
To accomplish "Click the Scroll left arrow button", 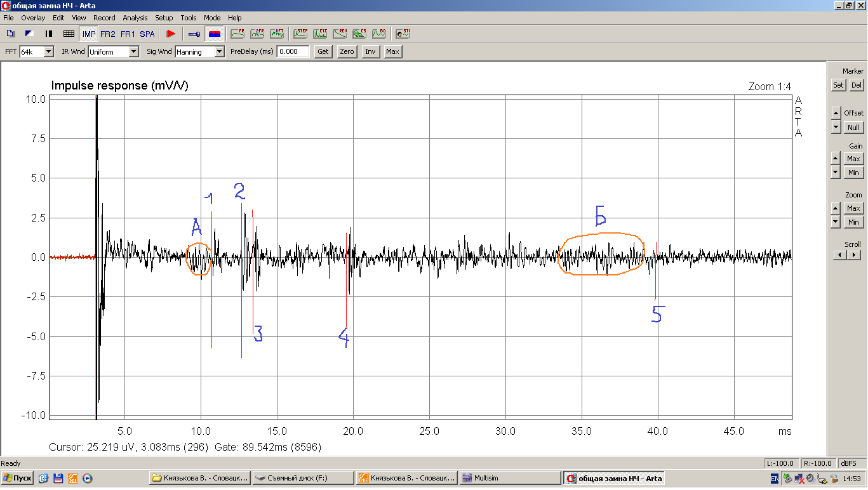I will (x=840, y=255).
